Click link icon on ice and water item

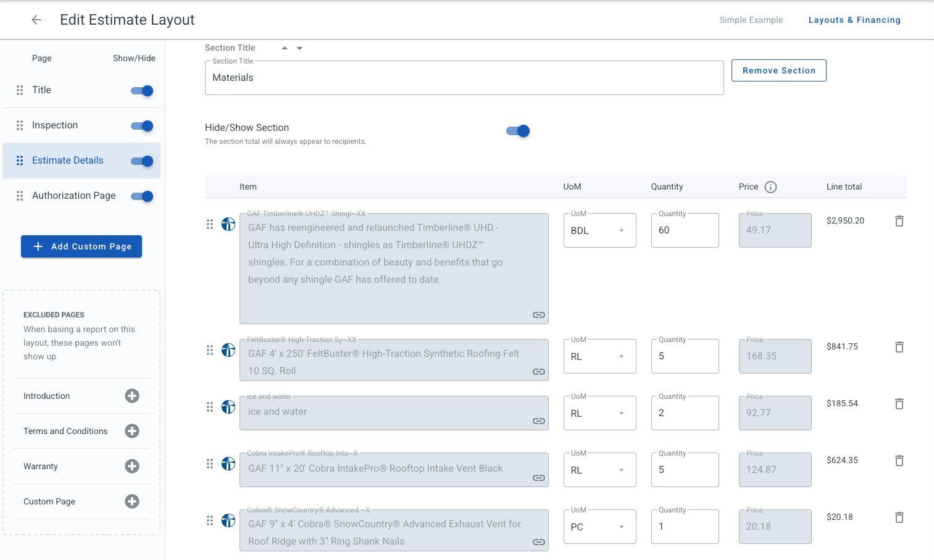(x=538, y=421)
